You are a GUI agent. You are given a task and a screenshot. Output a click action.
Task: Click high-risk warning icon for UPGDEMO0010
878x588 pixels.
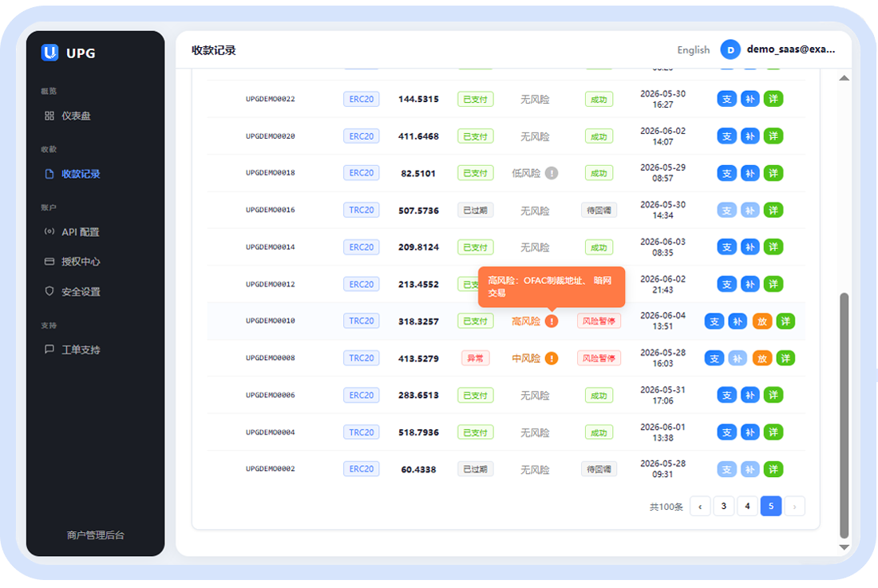coord(552,322)
